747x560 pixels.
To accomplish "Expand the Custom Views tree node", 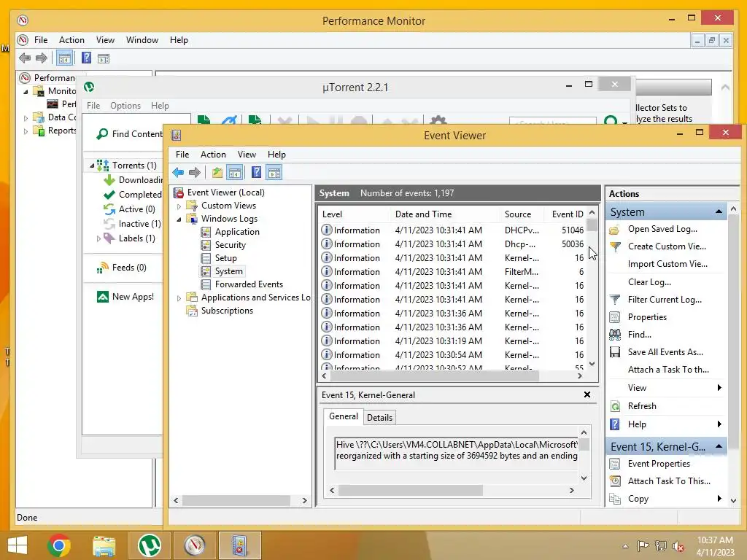I will (179, 206).
